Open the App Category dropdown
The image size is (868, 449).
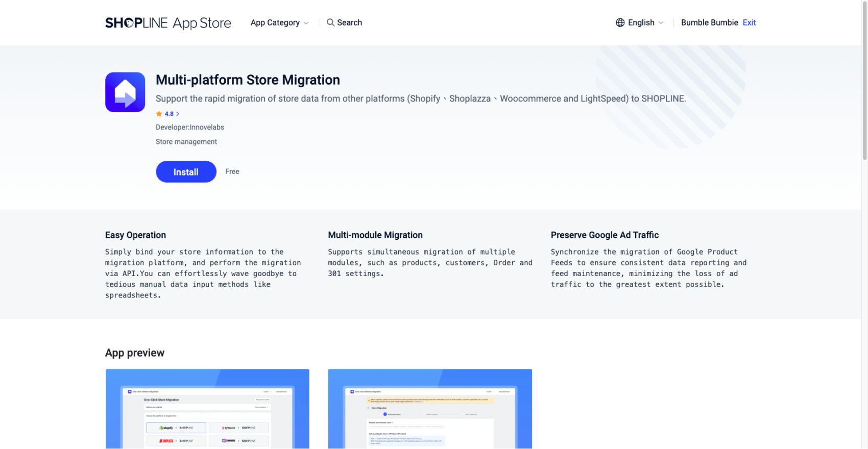coord(279,22)
